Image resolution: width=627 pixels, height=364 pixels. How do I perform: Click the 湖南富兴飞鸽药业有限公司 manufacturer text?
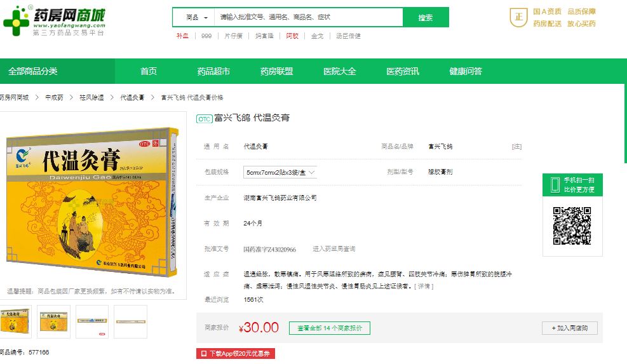[x=280, y=198]
